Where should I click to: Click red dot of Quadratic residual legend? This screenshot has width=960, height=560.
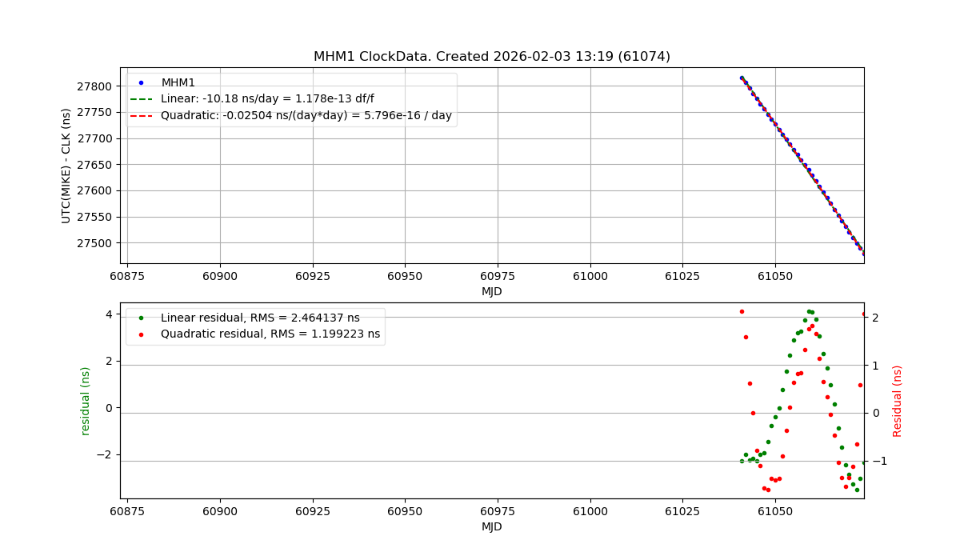tap(142, 334)
